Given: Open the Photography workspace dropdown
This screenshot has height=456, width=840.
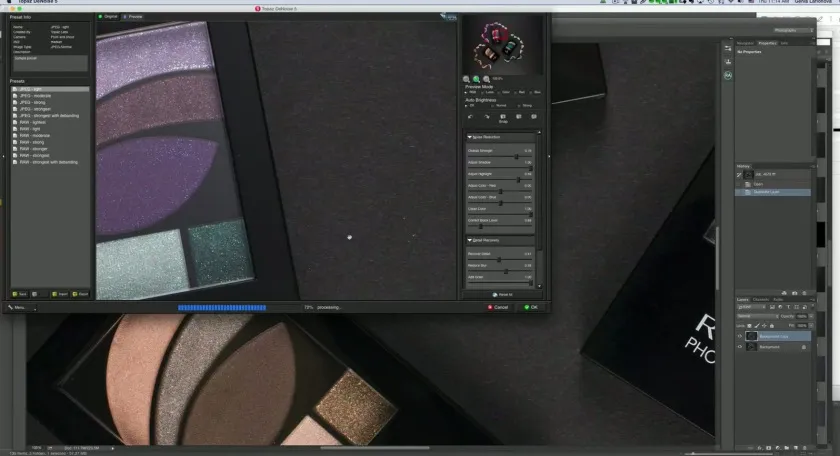Looking at the screenshot, I should click(798, 16).
